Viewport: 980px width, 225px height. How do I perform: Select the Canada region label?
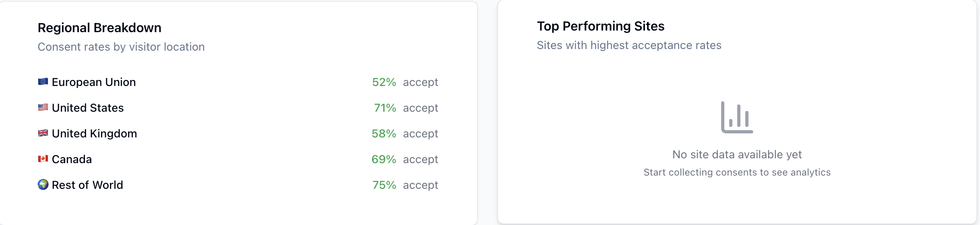pyautogui.click(x=72, y=159)
